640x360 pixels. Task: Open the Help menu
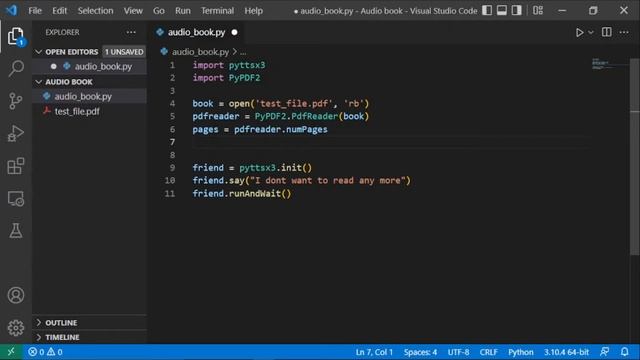(x=253, y=11)
